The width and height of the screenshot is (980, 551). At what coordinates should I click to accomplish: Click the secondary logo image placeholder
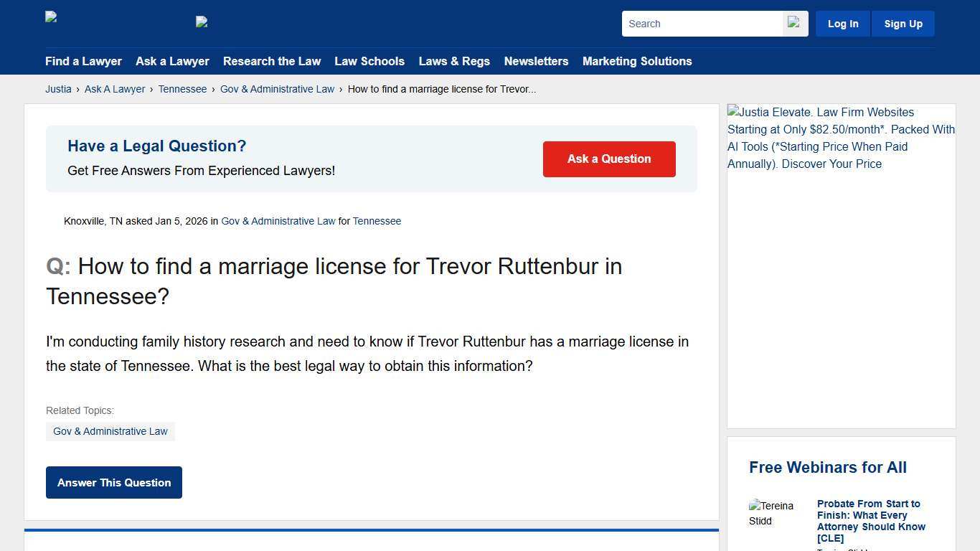[x=202, y=22]
